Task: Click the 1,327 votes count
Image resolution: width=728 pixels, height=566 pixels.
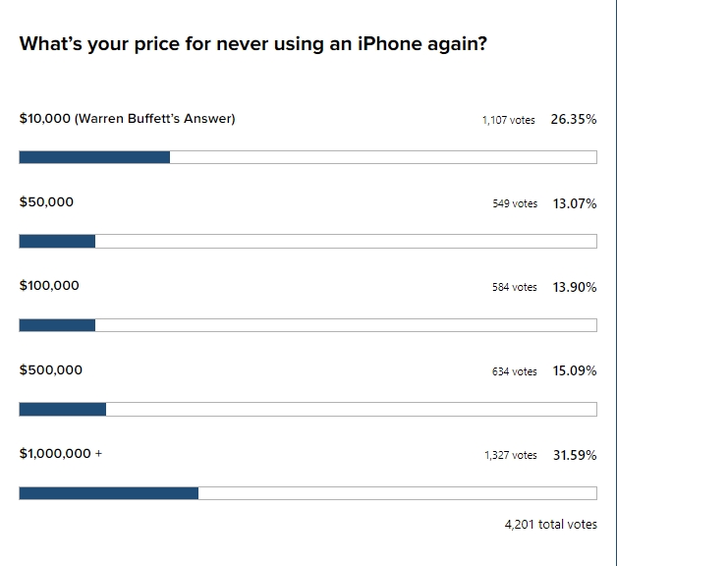Action: (511, 455)
